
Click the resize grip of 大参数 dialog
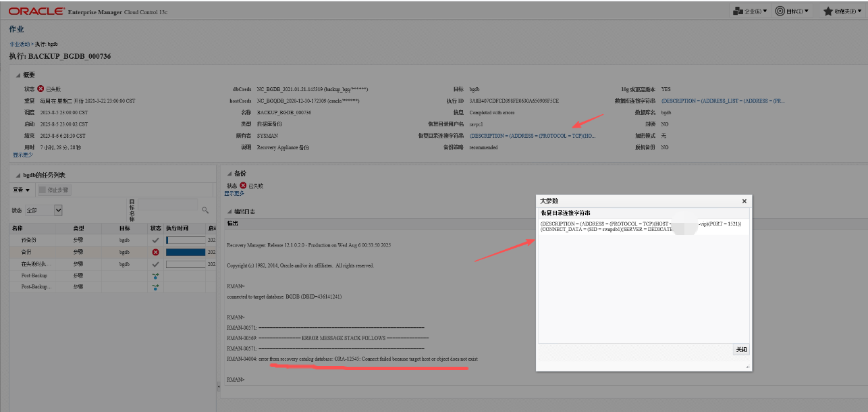point(748,367)
